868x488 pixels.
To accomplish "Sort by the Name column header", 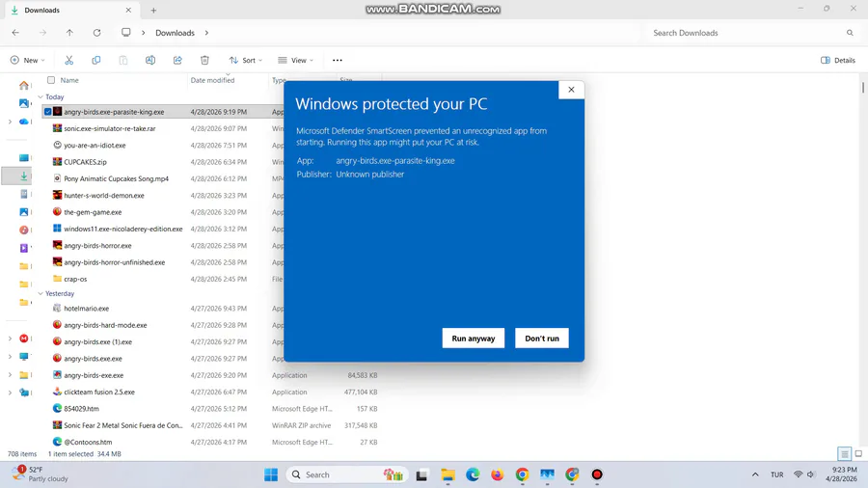I will click(69, 80).
